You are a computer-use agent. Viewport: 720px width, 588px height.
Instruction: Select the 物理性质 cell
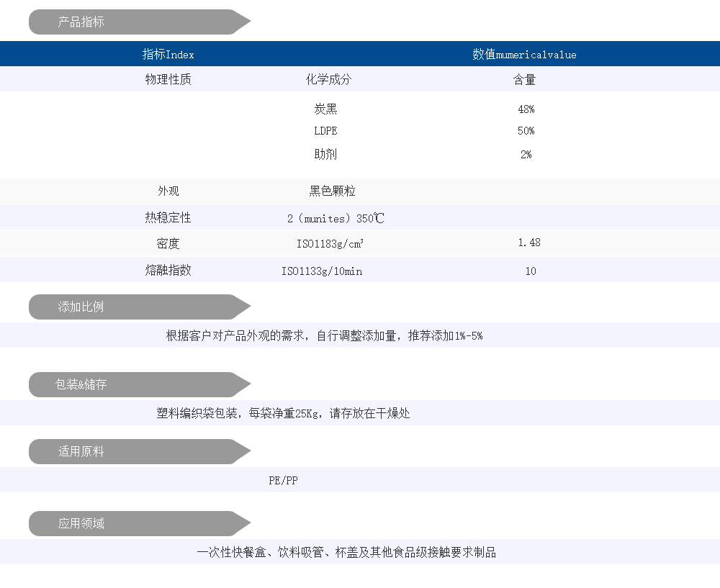coord(168,80)
